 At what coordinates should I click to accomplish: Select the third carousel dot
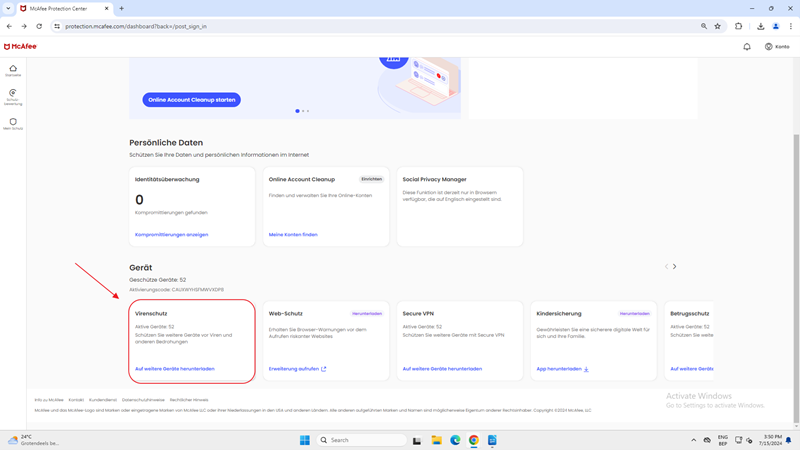308,111
